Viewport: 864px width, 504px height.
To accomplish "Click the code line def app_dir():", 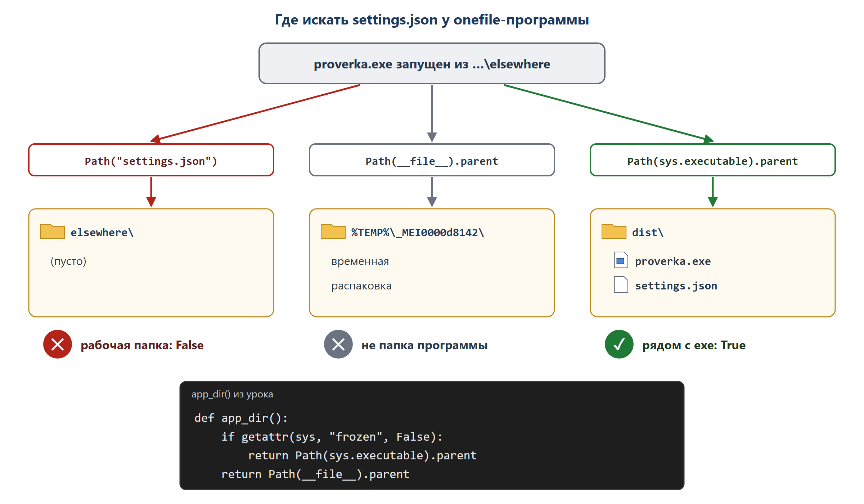I will (x=241, y=418).
